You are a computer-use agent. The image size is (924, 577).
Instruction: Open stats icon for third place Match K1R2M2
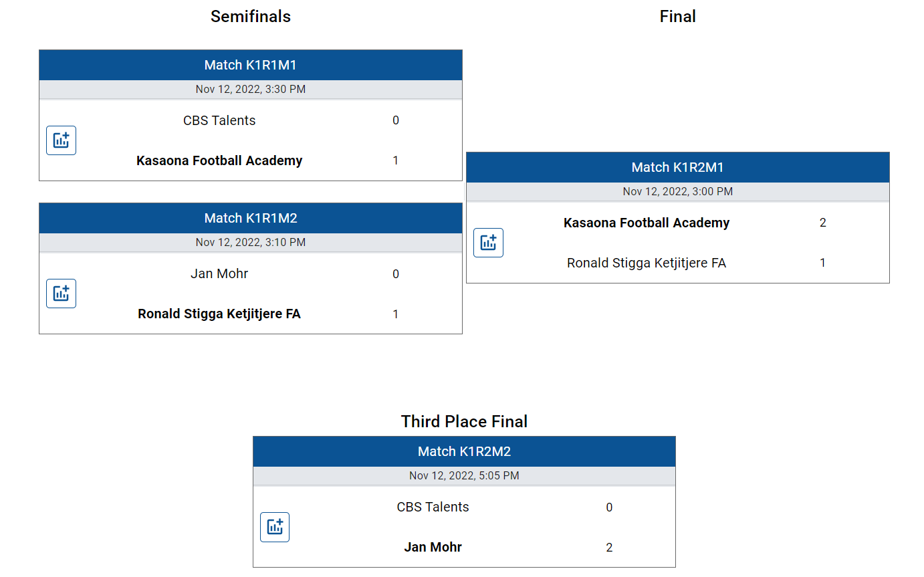click(x=275, y=527)
